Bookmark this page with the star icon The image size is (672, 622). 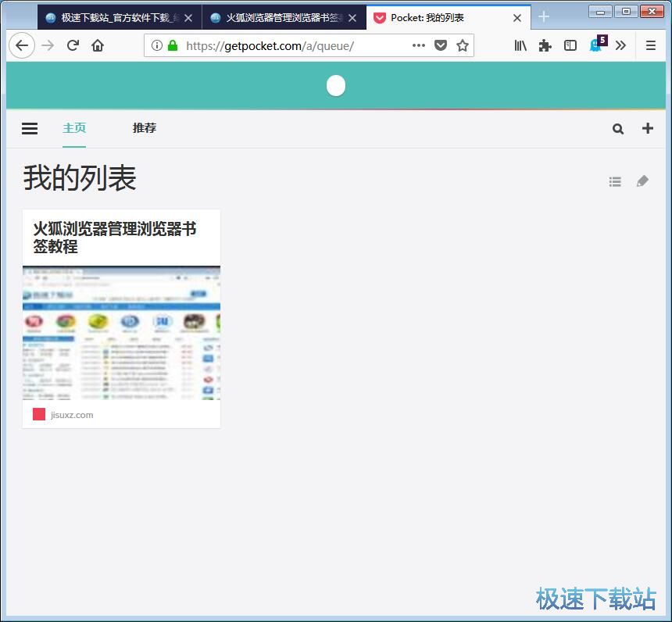[x=463, y=45]
